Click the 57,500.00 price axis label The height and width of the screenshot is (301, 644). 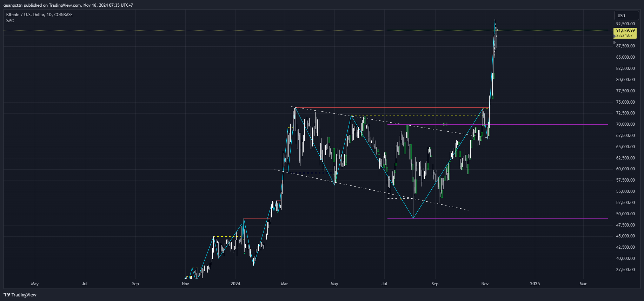click(x=625, y=180)
